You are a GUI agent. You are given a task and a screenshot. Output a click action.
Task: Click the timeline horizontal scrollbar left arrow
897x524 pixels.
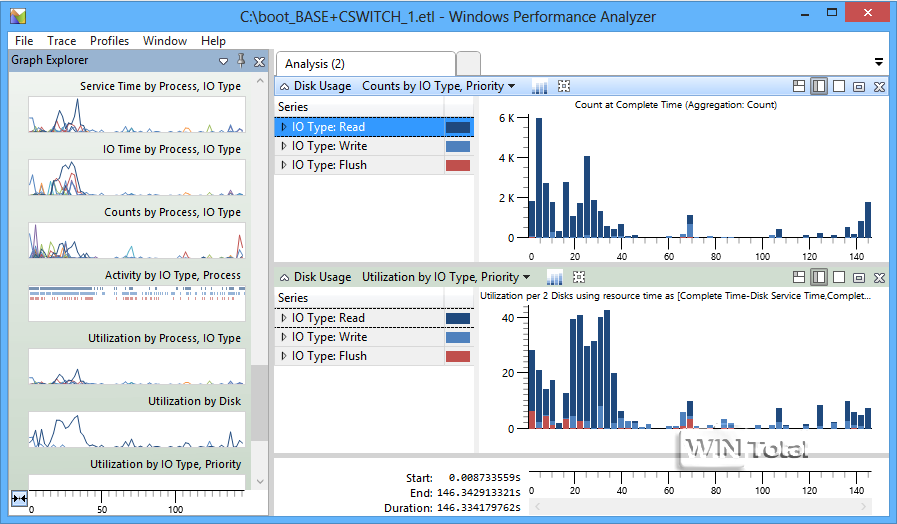[x=538, y=506]
